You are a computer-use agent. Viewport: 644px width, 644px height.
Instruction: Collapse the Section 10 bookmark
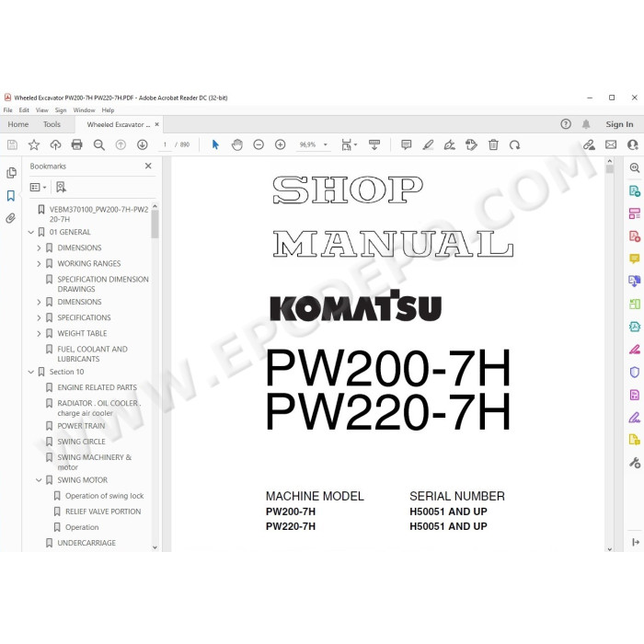pyautogui.click(x=30, y=372)
